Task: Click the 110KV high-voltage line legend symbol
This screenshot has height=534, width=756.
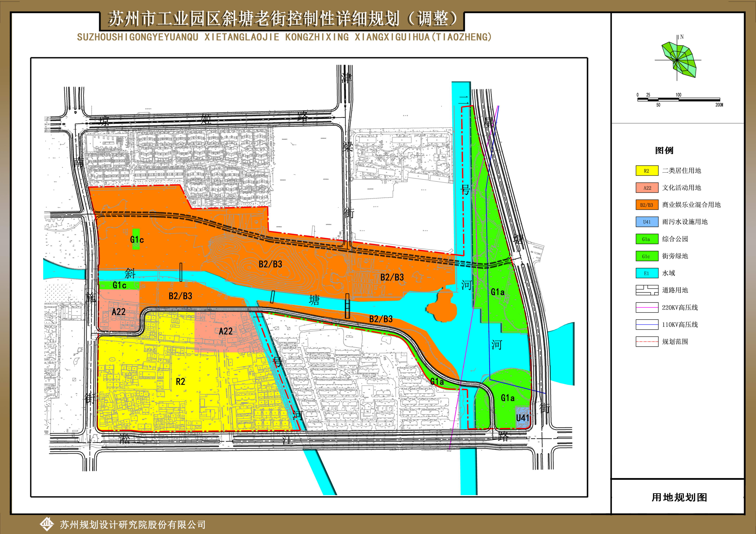Action: [647, 324]
